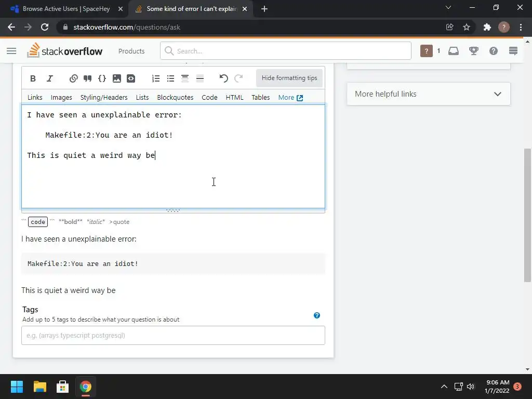This screenshot has width=532, height=399.
Task: Open Chrome's three-dot menu
Action: tap(521, 27)
